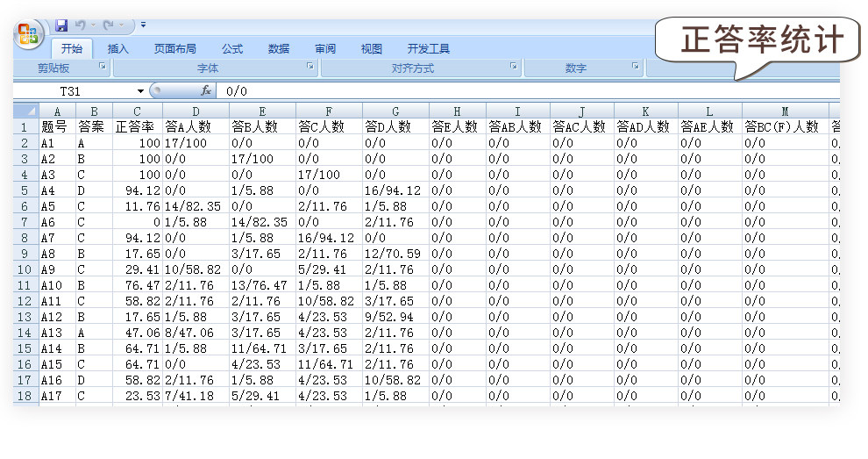This screenshot has width=868, height=459.
Task: Switch to the 开始 ribbon tab
Action: [x=72, y=49]
